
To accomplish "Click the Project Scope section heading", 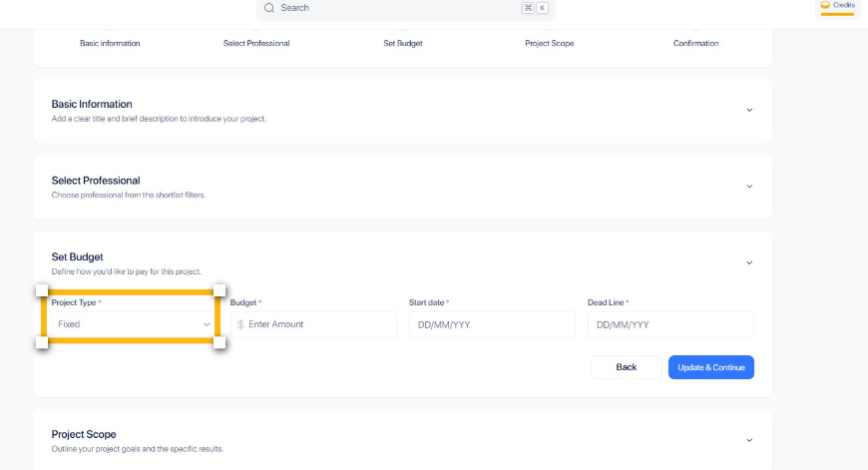I will point(84,434).
